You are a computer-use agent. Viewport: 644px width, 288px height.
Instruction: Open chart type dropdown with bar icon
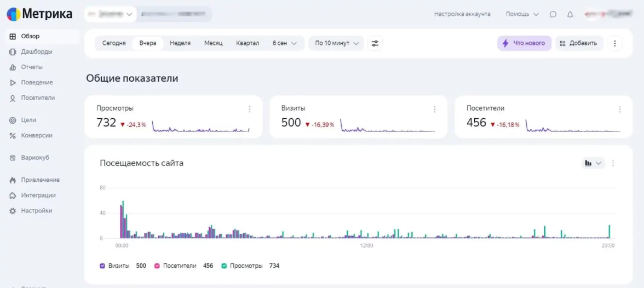pyautogui.click(x=593, y=163)
